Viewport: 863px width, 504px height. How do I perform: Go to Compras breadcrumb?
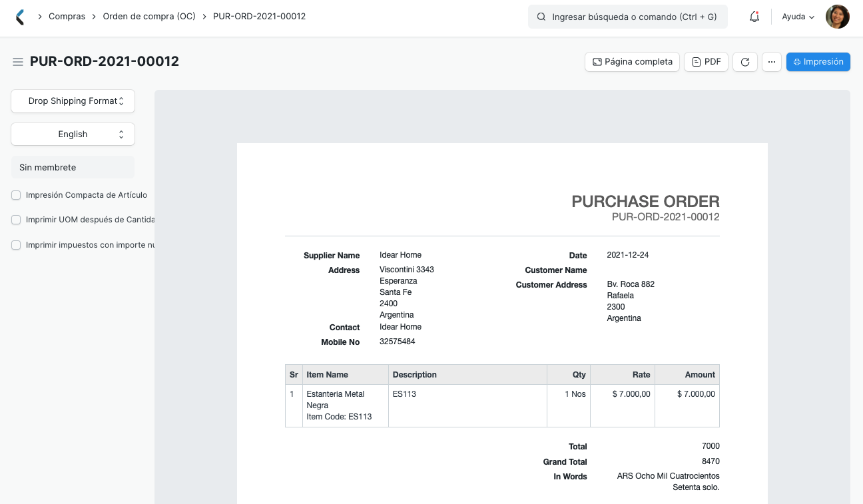click(x=67, y=16)
